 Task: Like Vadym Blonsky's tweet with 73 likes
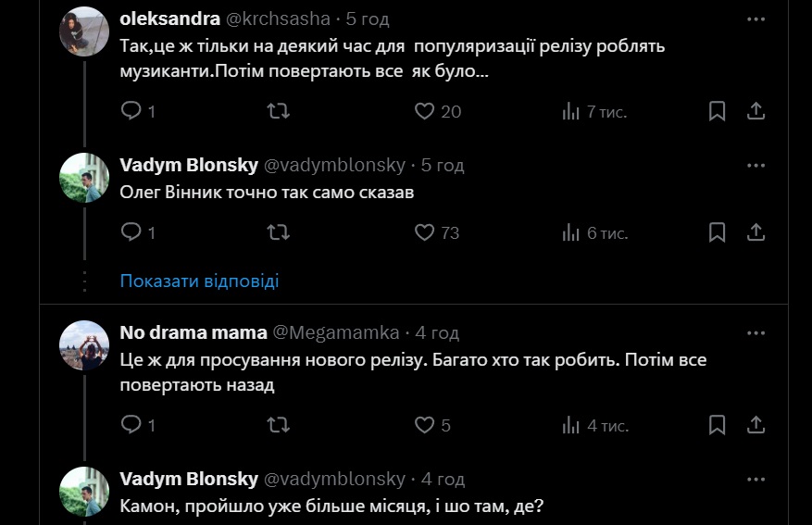coord(424,232)
